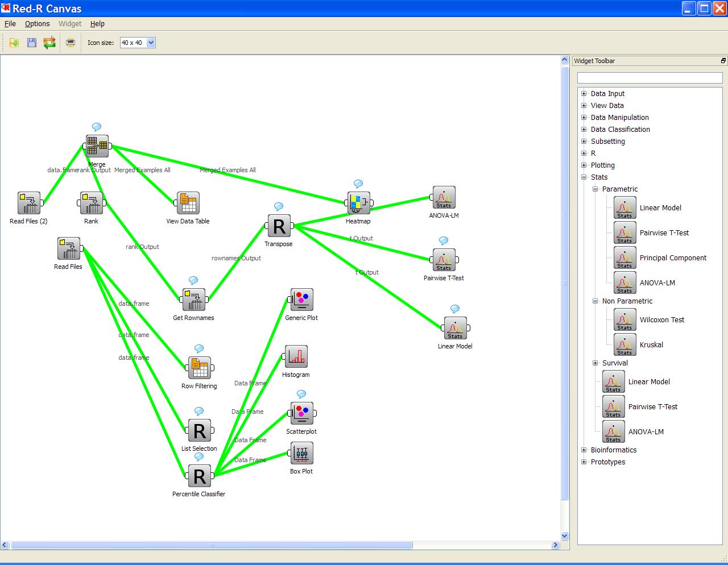Image resolution: width=728 pixels, height=565 pixels.
Task: Click the Print toolbar icon
Action: tap(71, 43)
